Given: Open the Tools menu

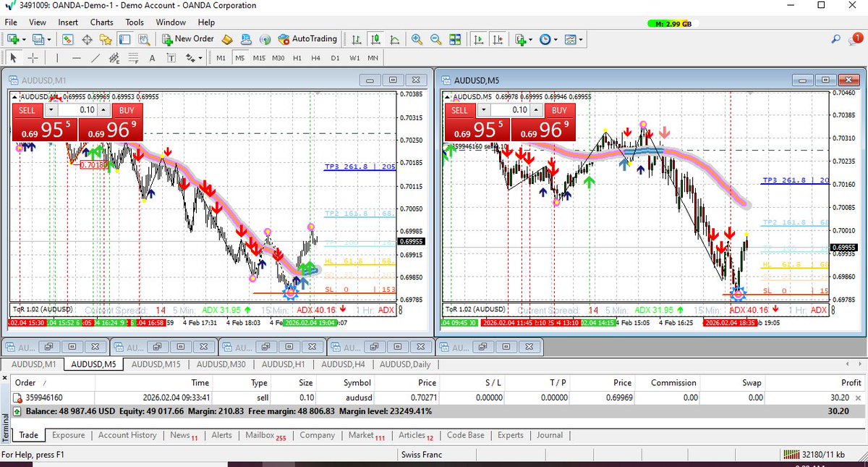Looking at the screenshot, I should 135,22.
